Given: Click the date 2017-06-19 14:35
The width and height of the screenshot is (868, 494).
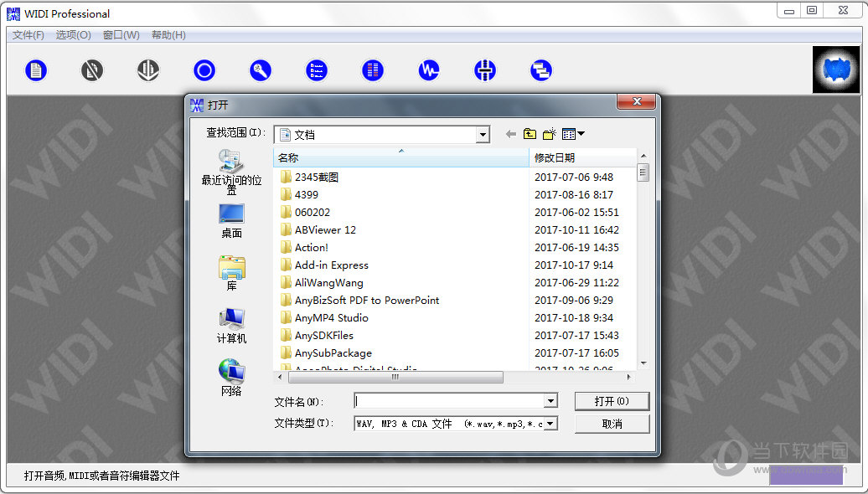Looking at the screenshot, I should 576,247.
